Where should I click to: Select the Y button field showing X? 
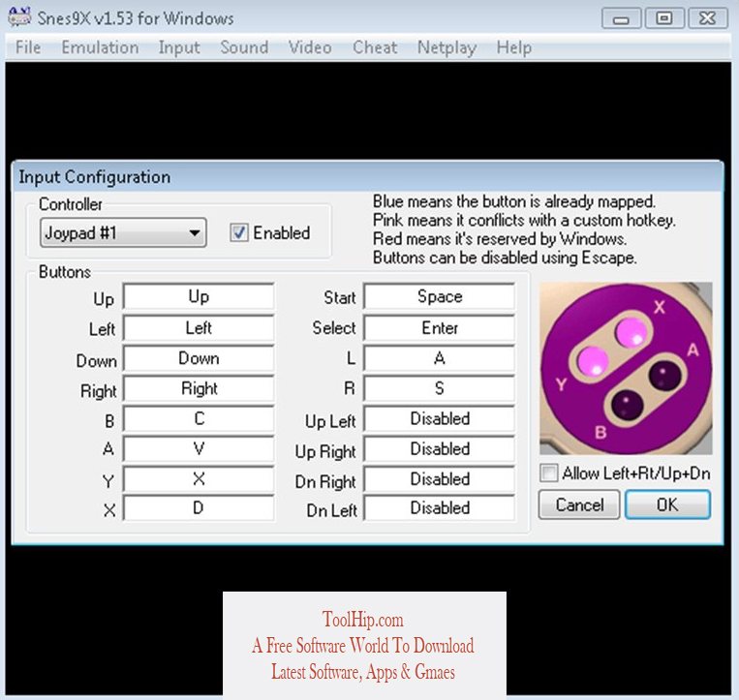point(199,478)
